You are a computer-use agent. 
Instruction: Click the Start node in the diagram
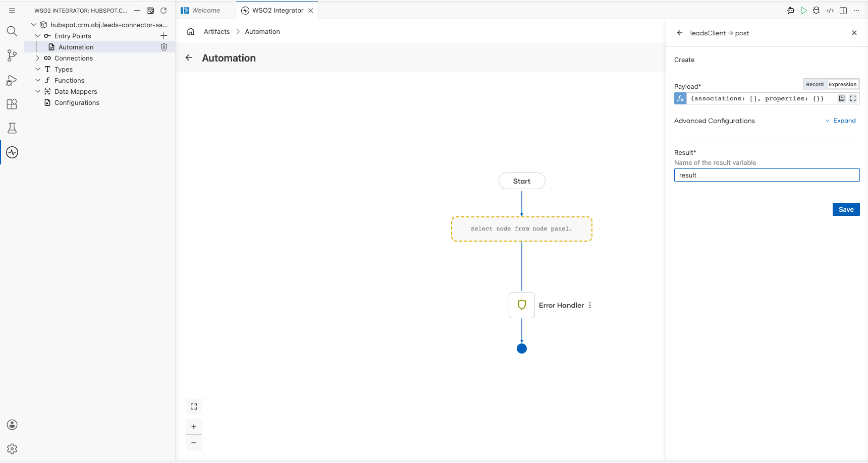click(522, 181)
